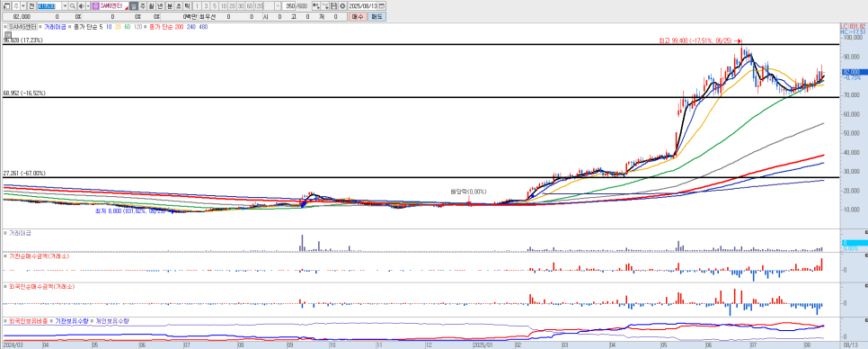Toggle the 일 daily period button
The height and width of the screenshot is (349, 868).
[x=133, y=5]
